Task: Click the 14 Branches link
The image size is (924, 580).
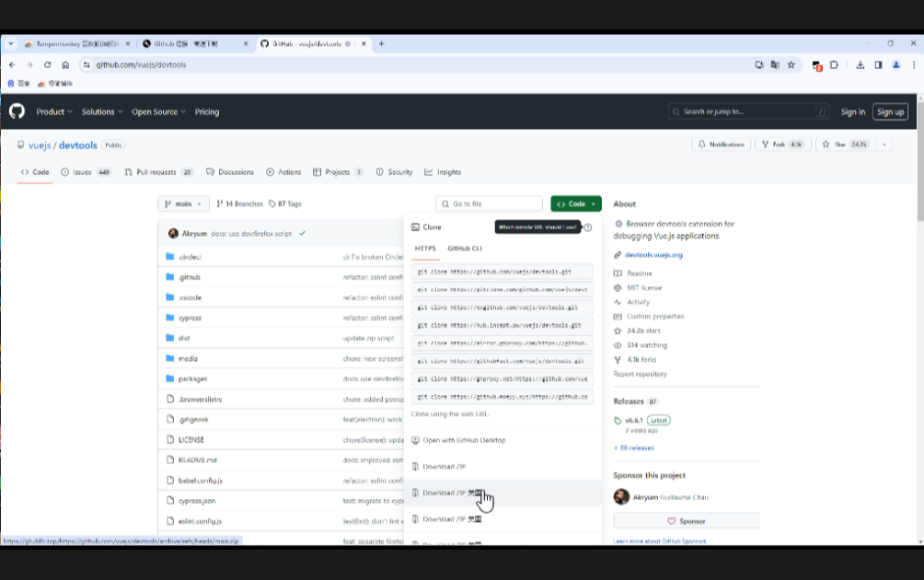Action: [240, 204]
